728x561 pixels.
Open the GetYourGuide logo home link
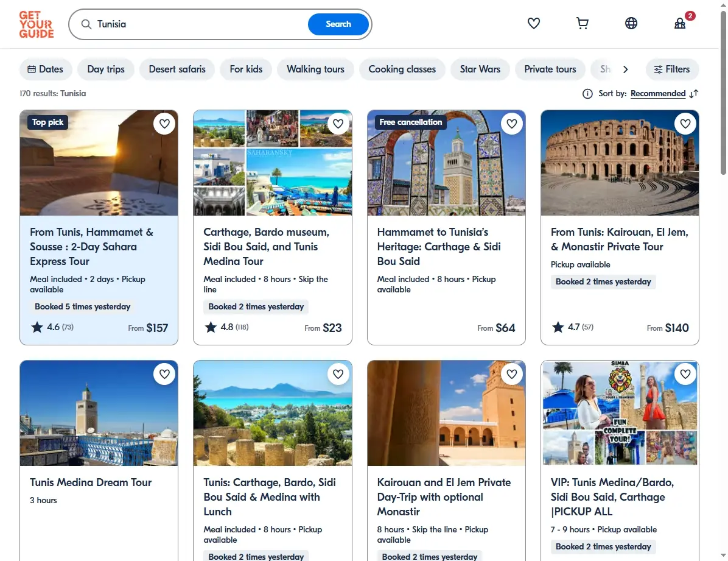pyautogui.click(x=36, y=24)
